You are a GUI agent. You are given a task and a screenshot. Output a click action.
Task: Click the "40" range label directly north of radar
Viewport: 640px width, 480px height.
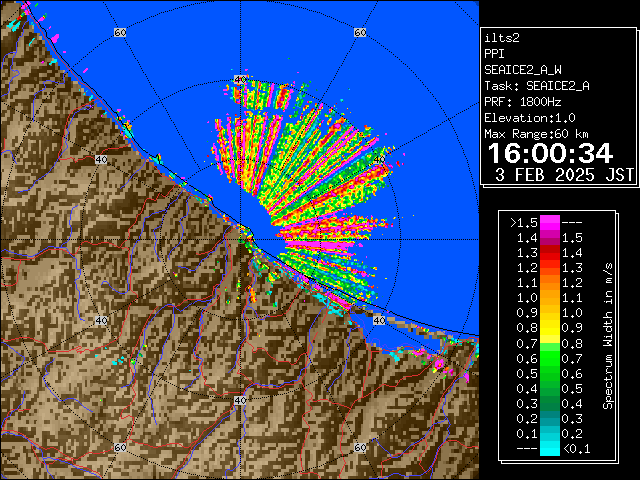(x=240, y=80)
